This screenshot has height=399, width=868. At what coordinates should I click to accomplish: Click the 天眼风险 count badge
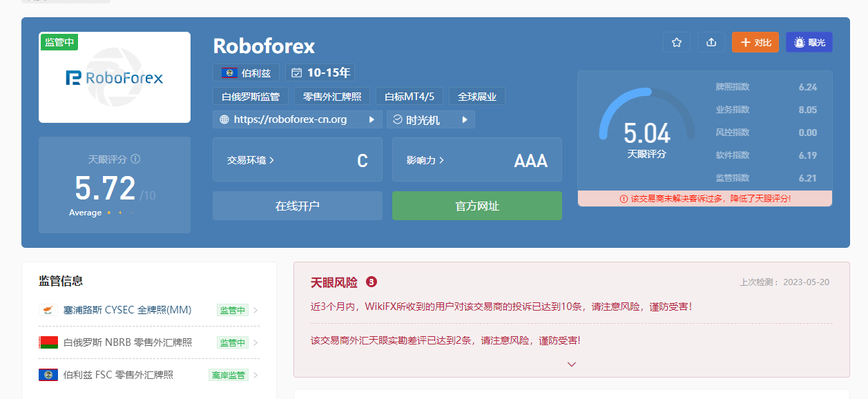[x=372, y=282]
